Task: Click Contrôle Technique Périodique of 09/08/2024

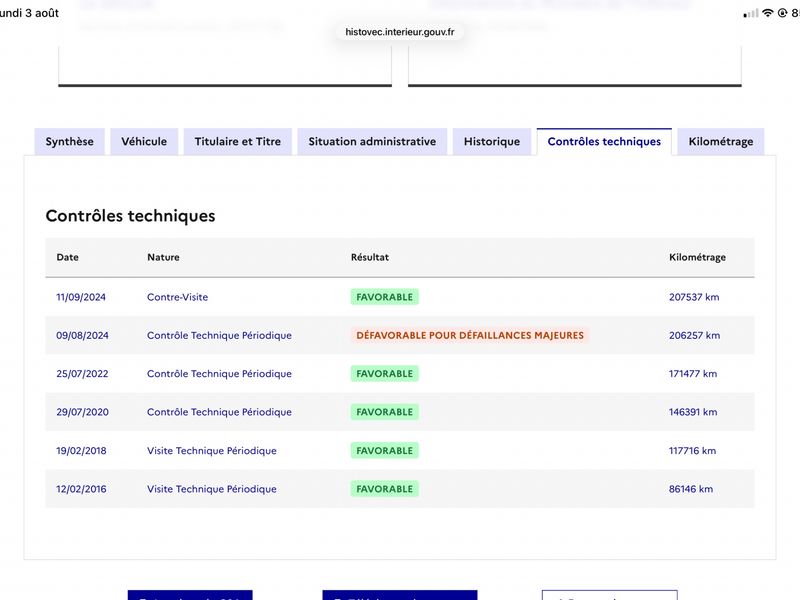Action: (x=219, y=335)
